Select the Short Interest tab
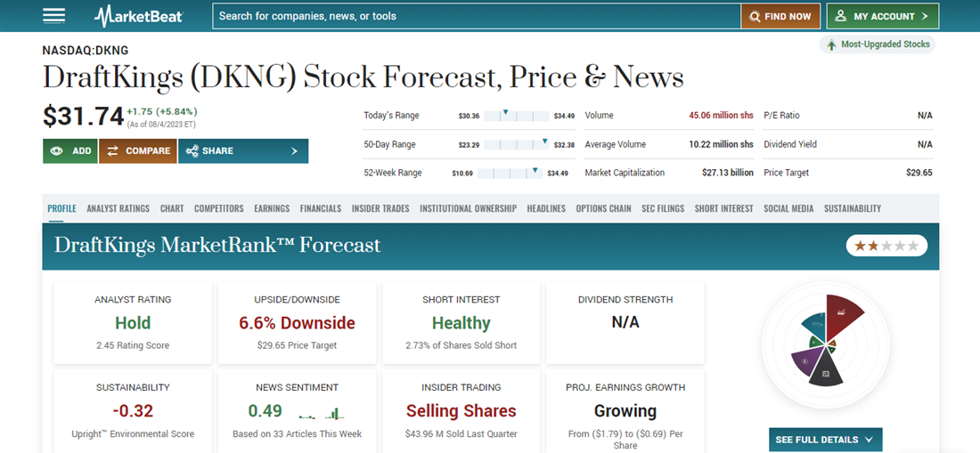Viewport: 980px width, 453px height. [x=723, y=208]
